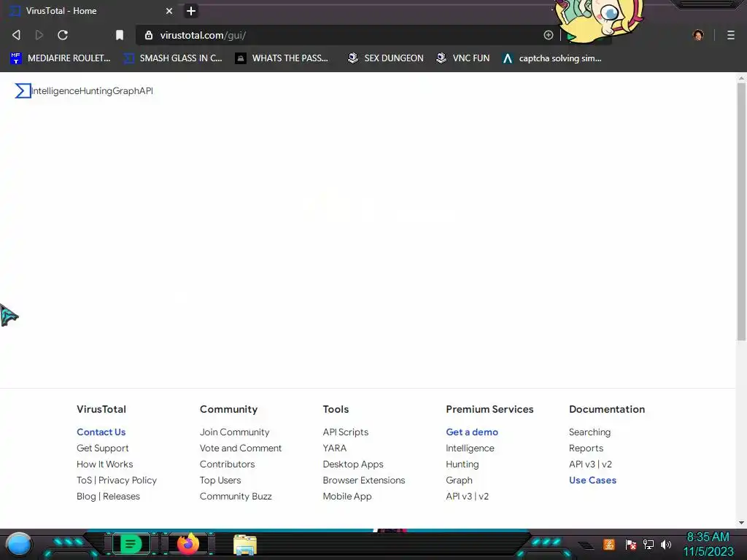Close the VirusTotal - Home tab
Image resolution: width=747 pixels, height=560 pixels.
tap(169, 11)
